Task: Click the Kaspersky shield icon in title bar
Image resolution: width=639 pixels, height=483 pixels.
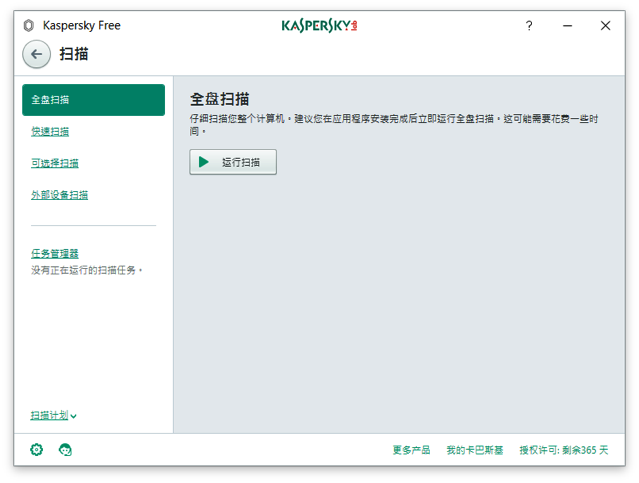Action: point(29,25)
